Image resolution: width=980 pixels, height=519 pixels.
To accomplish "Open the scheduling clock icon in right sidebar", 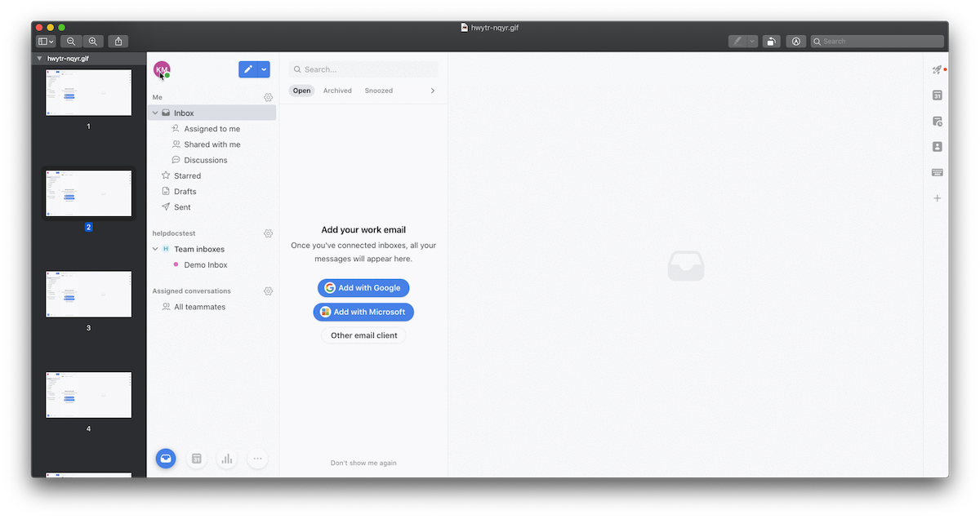I will [x=938, y=122].
